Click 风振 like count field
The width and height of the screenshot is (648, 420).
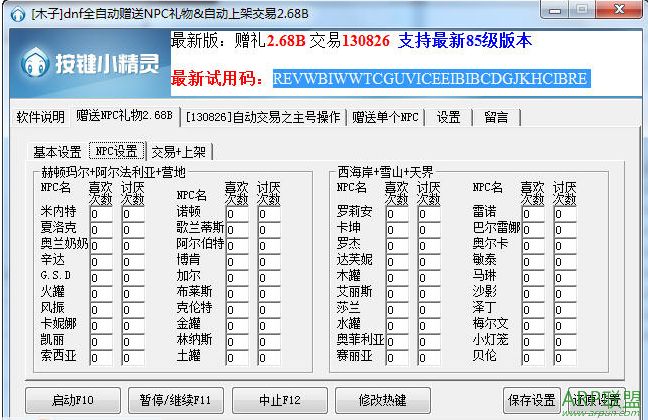(x=101, y=310)
